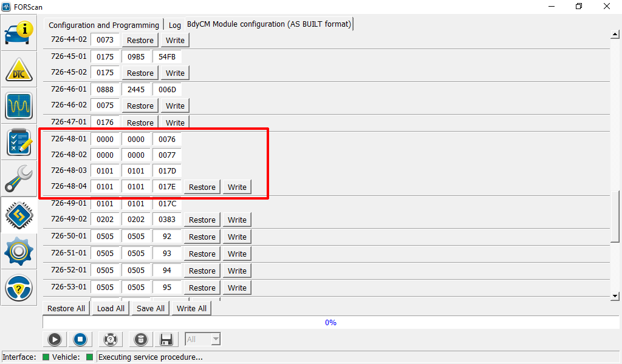Click the 'Executing service procedure...' status text
The height and width of the screenshot is (364, 622).
(151, 357)
